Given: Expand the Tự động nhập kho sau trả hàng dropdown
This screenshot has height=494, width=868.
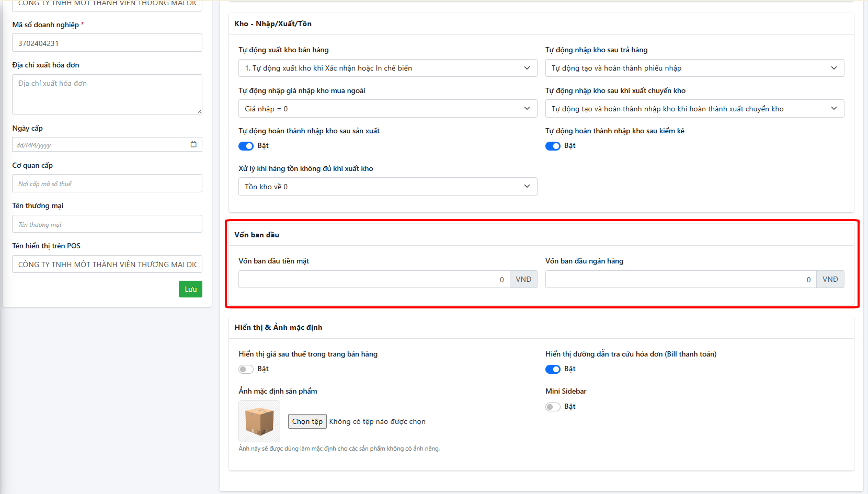Looking at the screenshot, I should pos(694,68).
